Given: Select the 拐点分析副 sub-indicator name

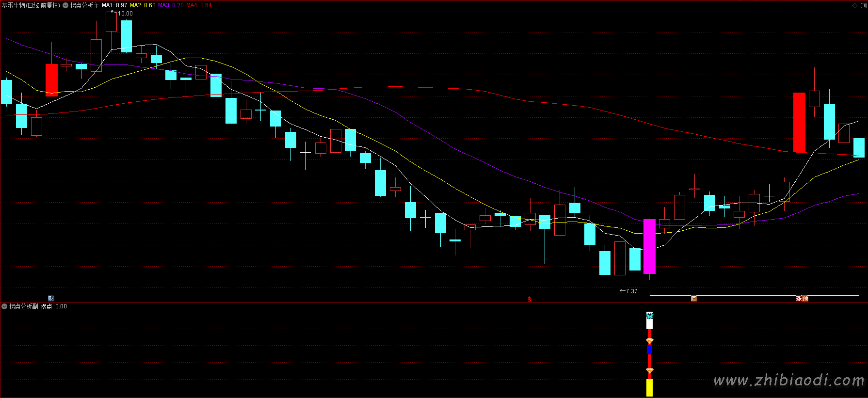Looking at the screenshot, I should tap(23, 306).
